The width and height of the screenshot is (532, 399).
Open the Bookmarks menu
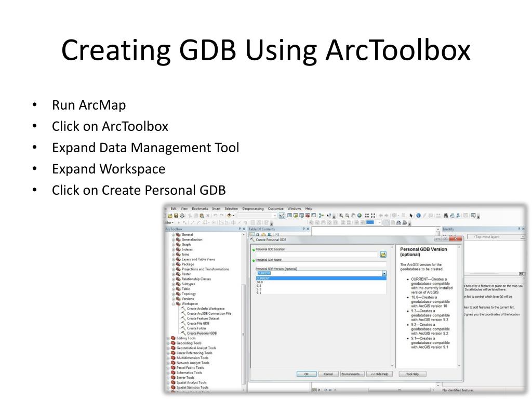200,209
